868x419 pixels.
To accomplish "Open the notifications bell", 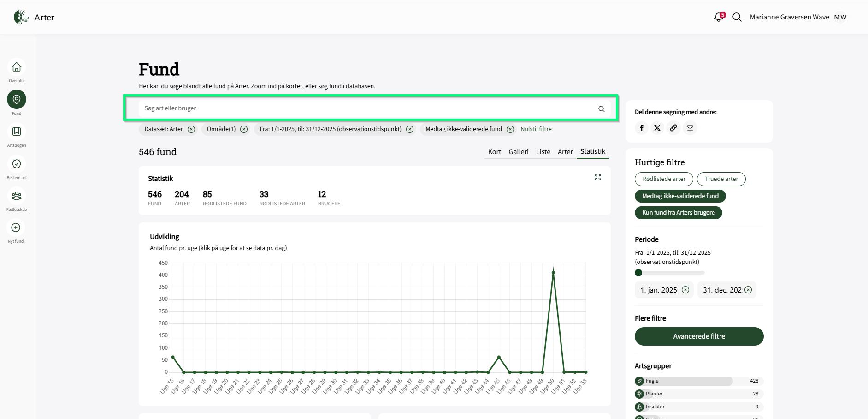I will [x=718, y=17].
